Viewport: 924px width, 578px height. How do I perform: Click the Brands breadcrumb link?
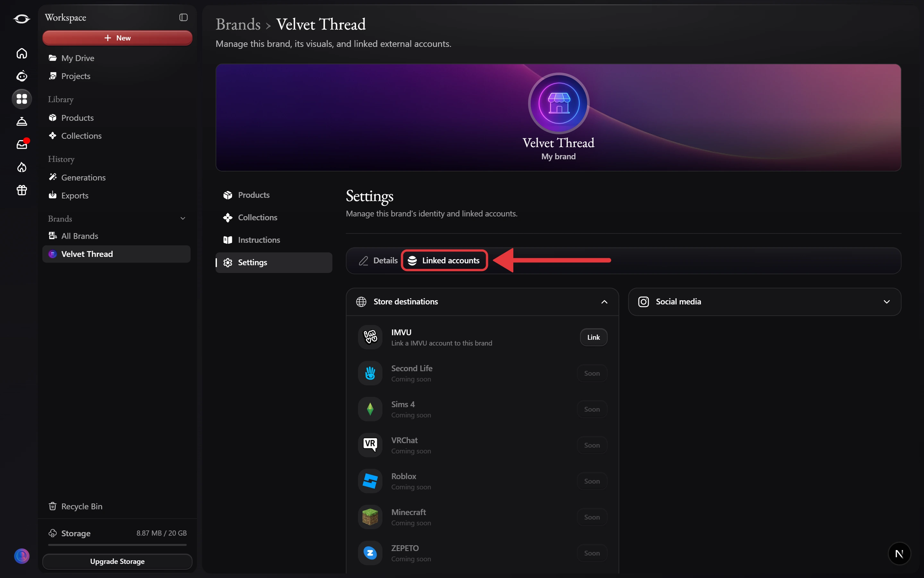pos(238,24)
